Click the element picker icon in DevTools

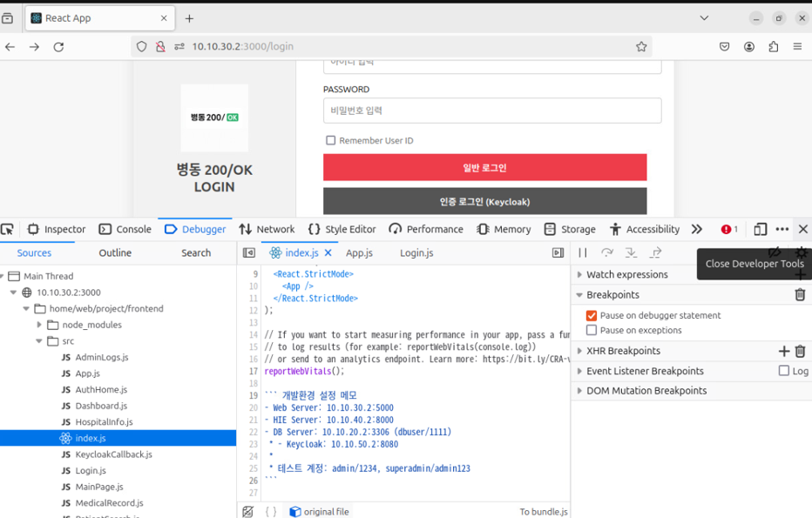pos(7,229)
